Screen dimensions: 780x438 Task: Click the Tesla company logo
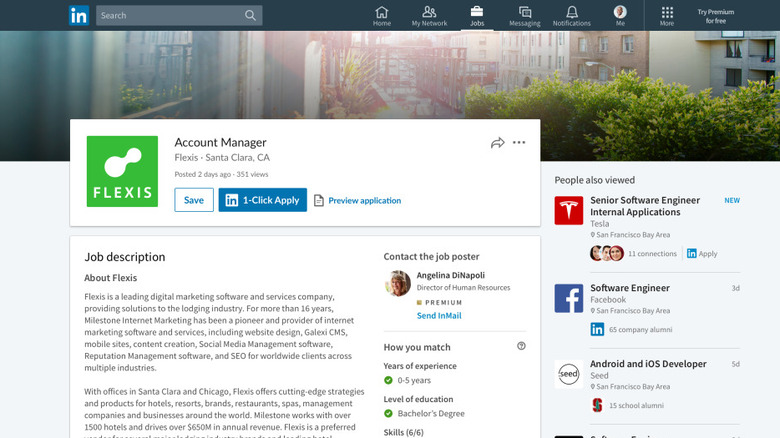click(569, 211)
